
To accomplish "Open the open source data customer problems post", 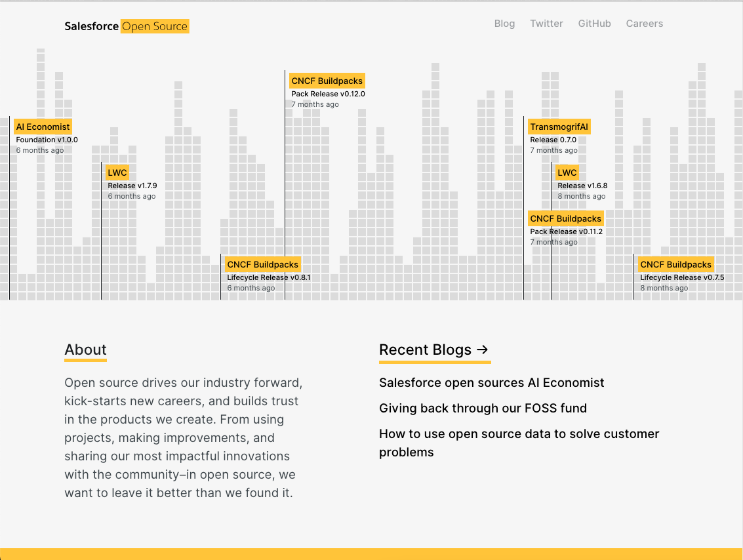I will (x=510, y=434).
